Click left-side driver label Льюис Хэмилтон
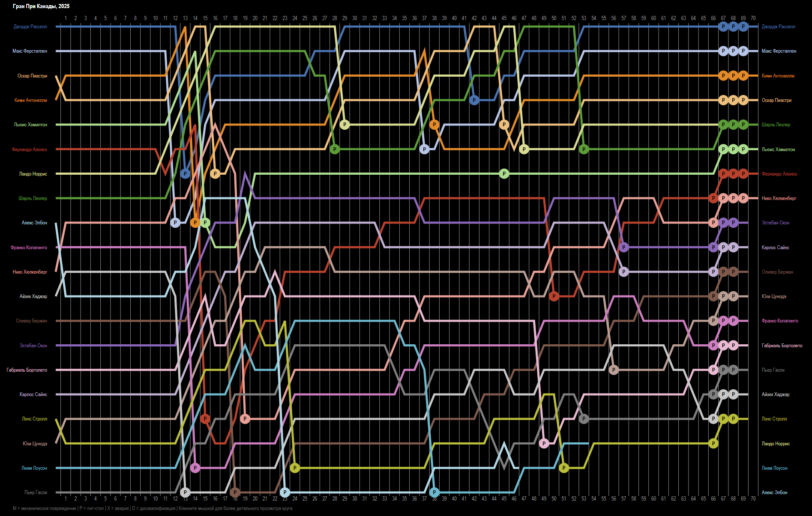This screenshot has width=812, height=516. (31, 125)
